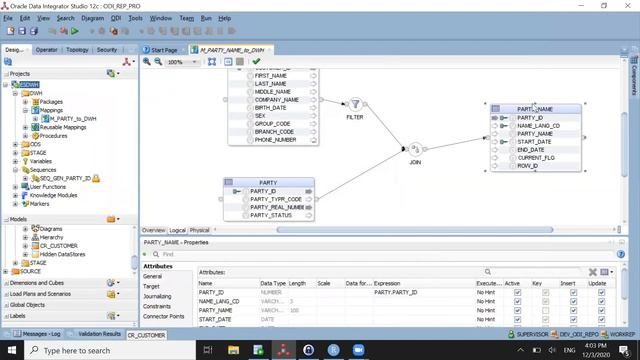Click the refresh icon below Designer tab
This screenshot has height=360, width=640.
8,62
